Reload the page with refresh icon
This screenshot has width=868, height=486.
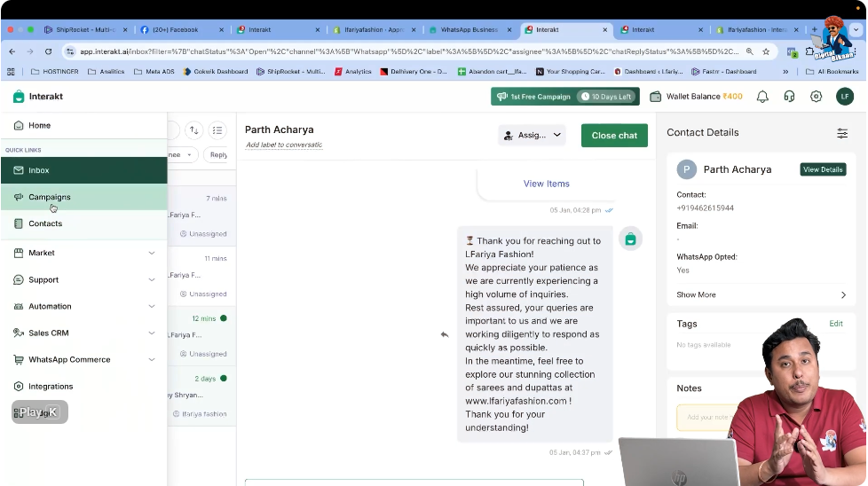pyautogui.click(x=48, y=51)
